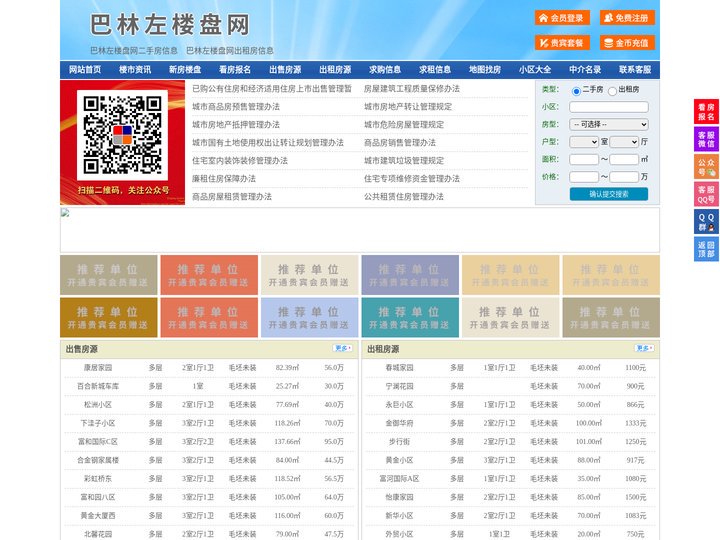The image size is (720, 540).
Task: Select the 出租房 radio button
Action: pos(612,91)
